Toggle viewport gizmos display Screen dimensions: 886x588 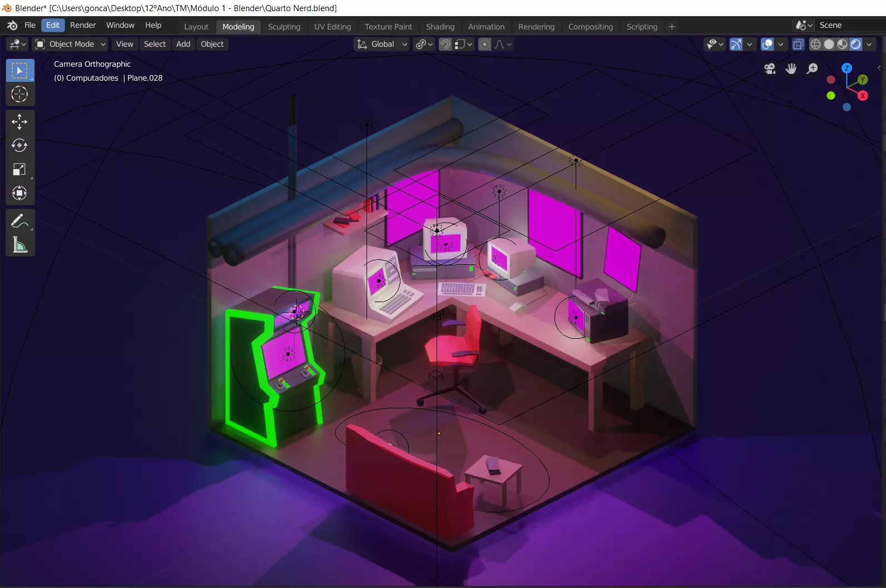pos(736,45)
